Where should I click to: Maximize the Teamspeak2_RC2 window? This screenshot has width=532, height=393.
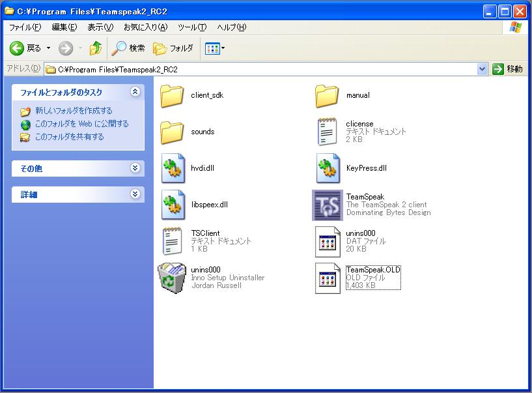pyautogui.click(x=505, y=12)
